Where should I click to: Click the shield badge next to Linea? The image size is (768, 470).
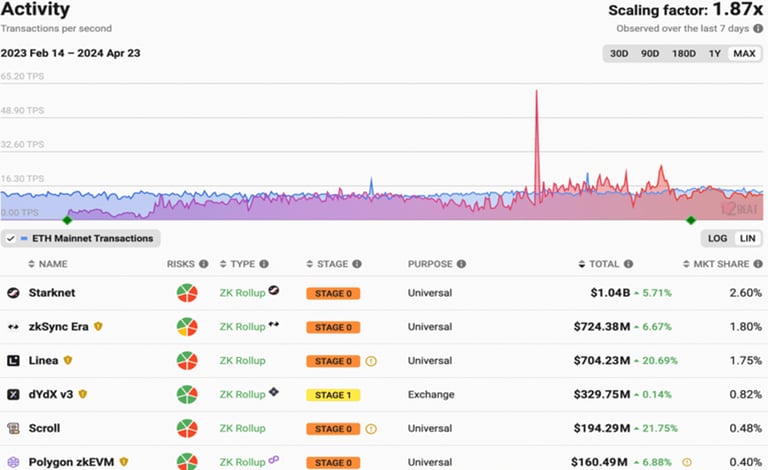point(68,360)
